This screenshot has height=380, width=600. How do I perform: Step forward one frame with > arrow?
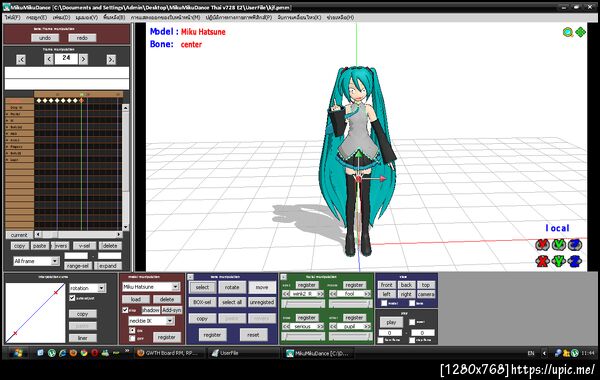tap(83, 59)
